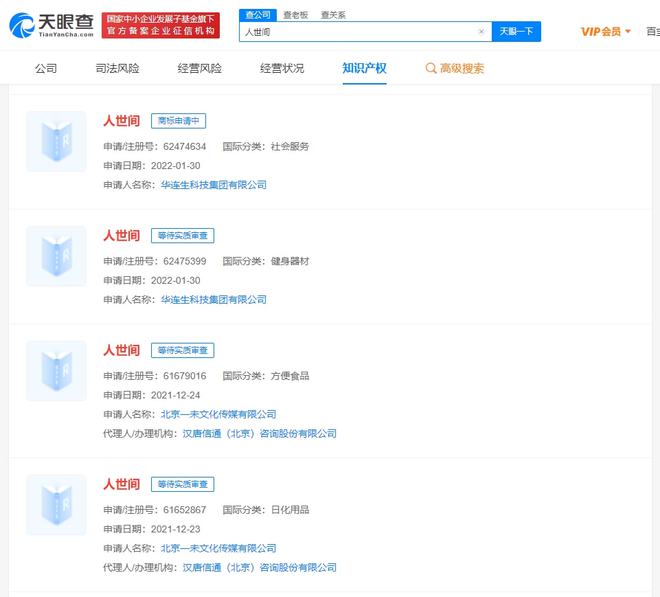Open 华连生科技集团有限公司 link under 健身器材 entry
The width and height of the screenshot is (660, 597).
point(214,300)
